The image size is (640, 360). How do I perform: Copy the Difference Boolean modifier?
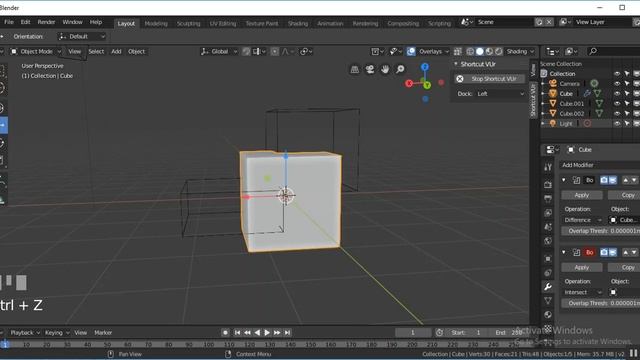(x=624, y=195)
